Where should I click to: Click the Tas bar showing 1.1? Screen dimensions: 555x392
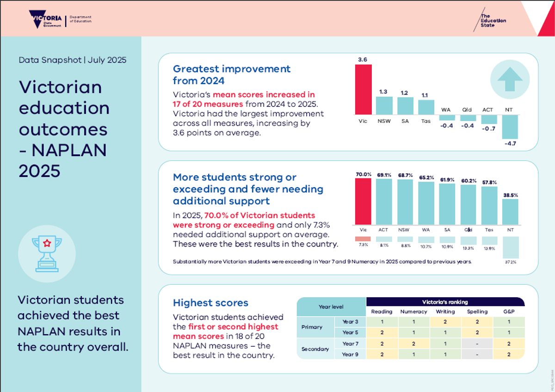pyautogui.click(x=426, y=107)
